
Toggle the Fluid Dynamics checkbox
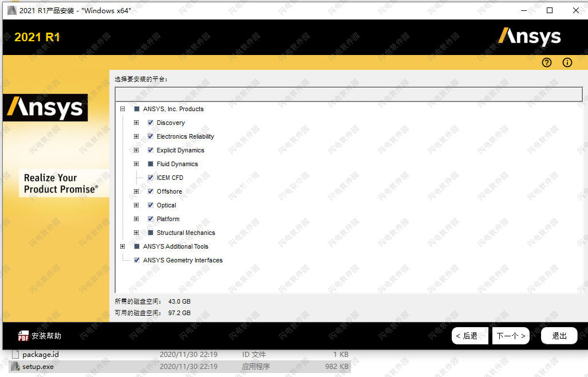(x=151, y=164)
